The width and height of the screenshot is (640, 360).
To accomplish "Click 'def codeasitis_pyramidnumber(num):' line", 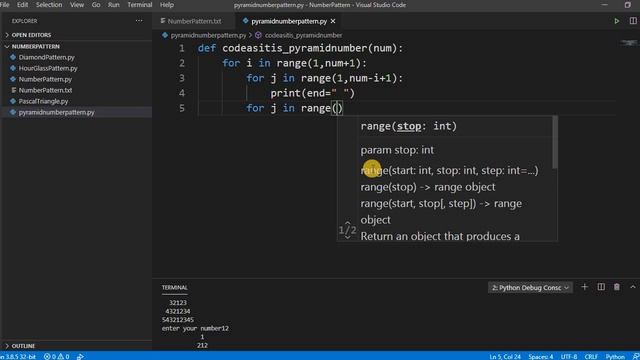I will [300, 48].
